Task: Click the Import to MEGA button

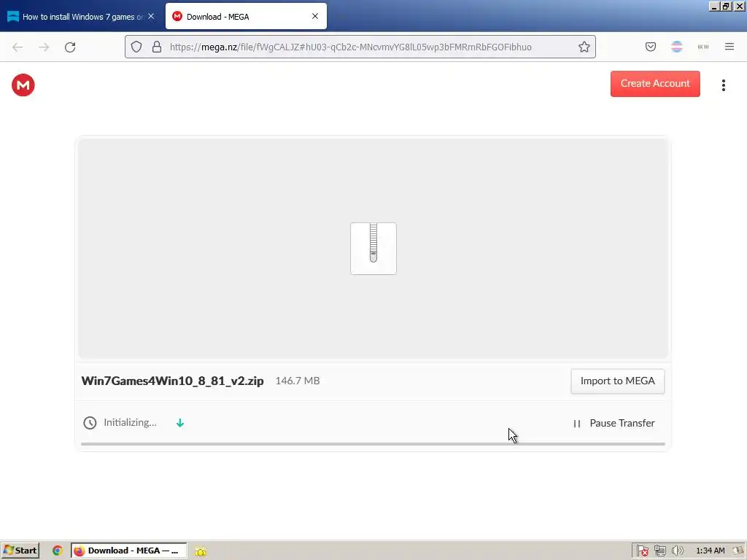Action: tap(617, 381)
